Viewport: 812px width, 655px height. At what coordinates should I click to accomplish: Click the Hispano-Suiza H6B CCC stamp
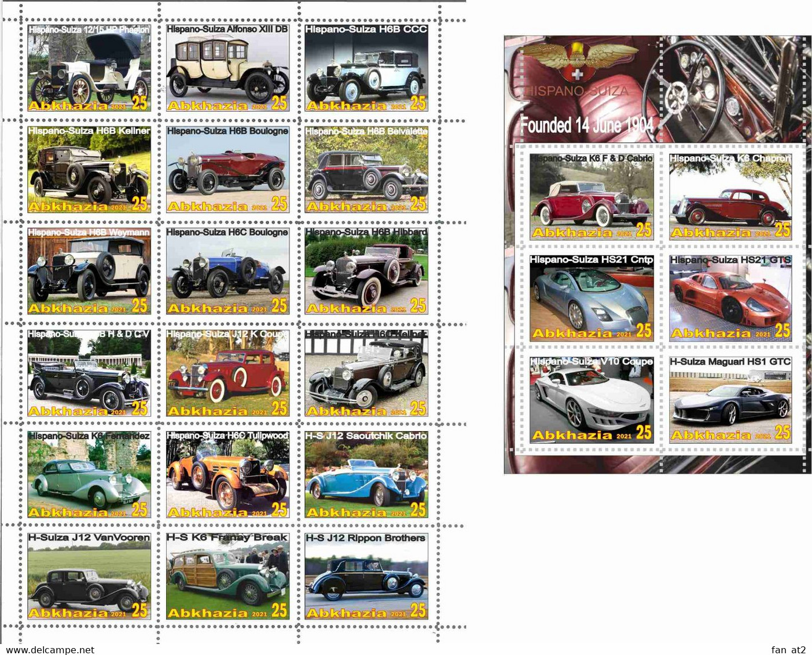(x=366, y=68)
